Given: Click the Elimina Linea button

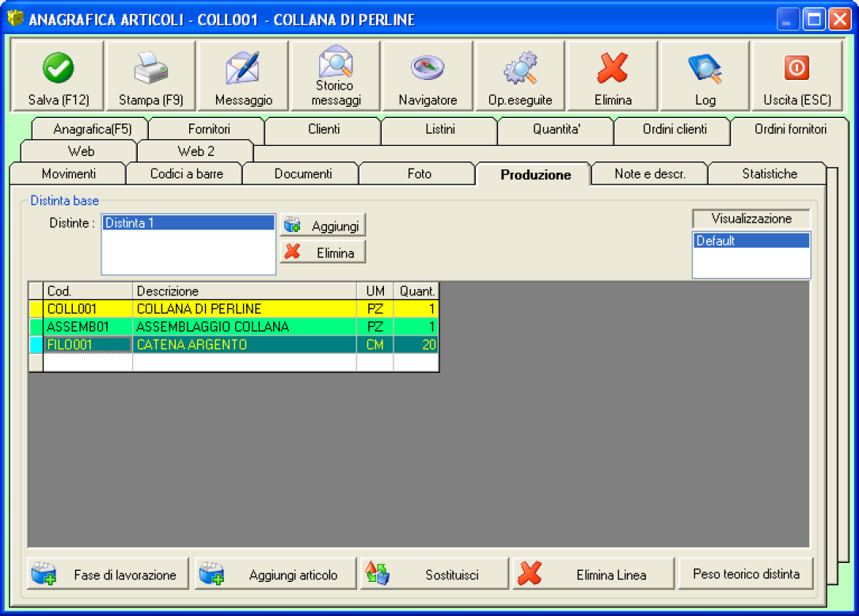Looking at the screenshot, I should 593,574.
